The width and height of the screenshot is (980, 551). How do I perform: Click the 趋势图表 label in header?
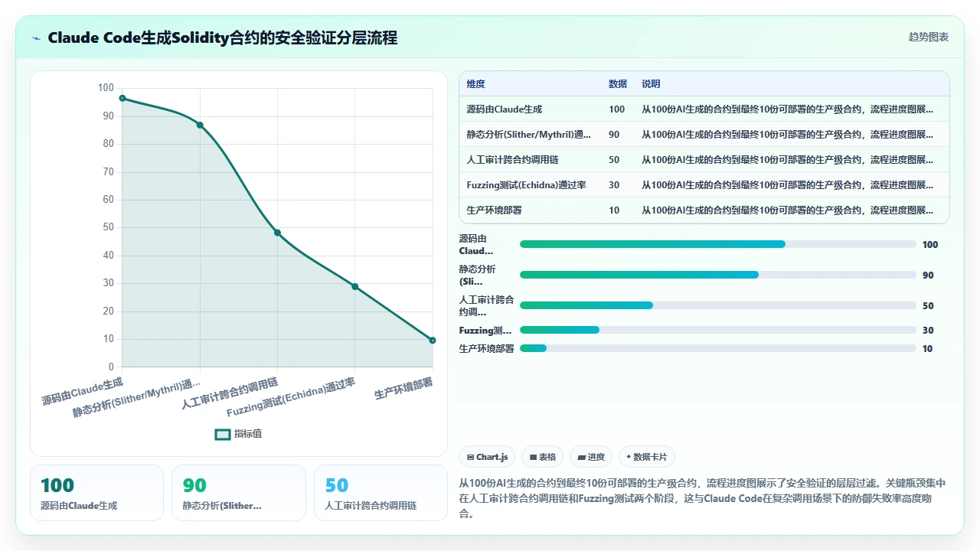(x=929, y=37)
